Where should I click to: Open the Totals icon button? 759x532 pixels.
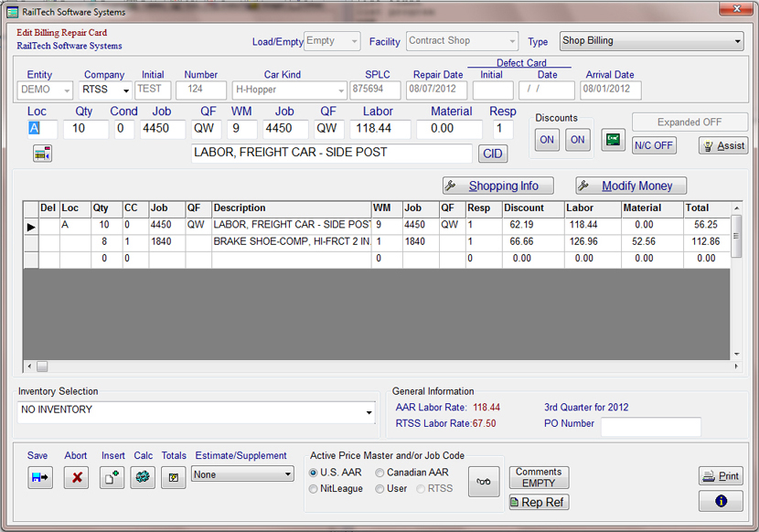click(x=173, y=477)
